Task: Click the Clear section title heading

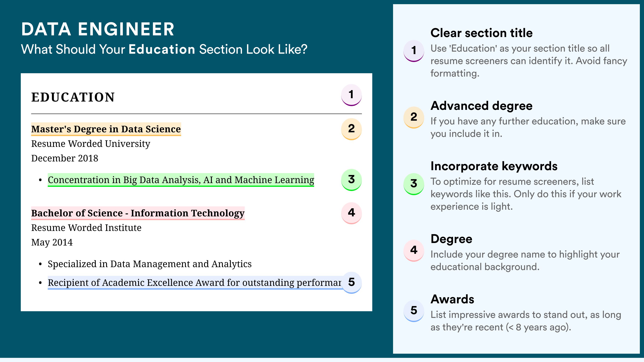Action: click(482, 33)
